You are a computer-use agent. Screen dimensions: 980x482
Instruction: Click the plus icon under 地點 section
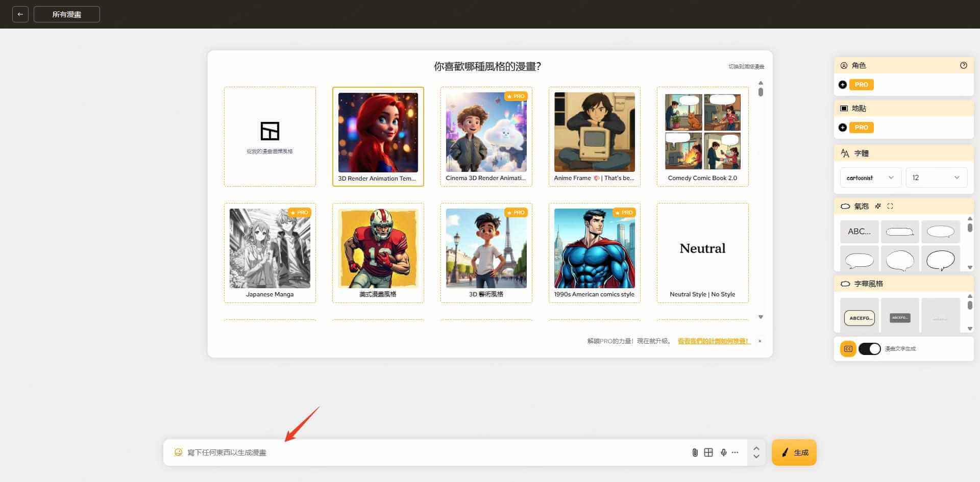pyautogui.click(x=843, y=128)
